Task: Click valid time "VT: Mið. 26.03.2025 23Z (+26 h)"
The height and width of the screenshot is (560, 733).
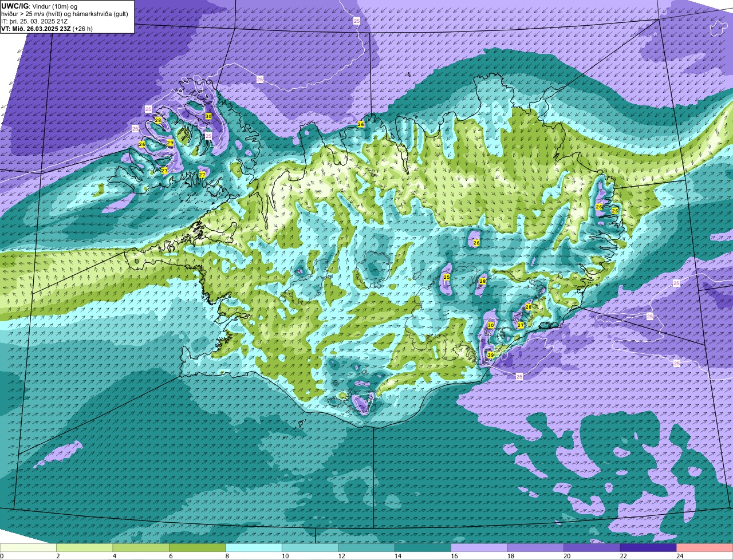Action: pos(47,29)
